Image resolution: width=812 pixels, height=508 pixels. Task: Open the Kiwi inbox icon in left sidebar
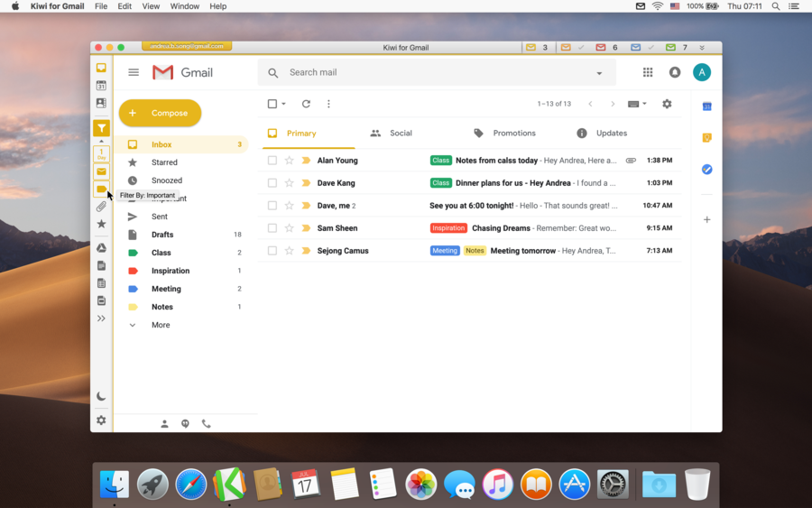coord(101,68)
